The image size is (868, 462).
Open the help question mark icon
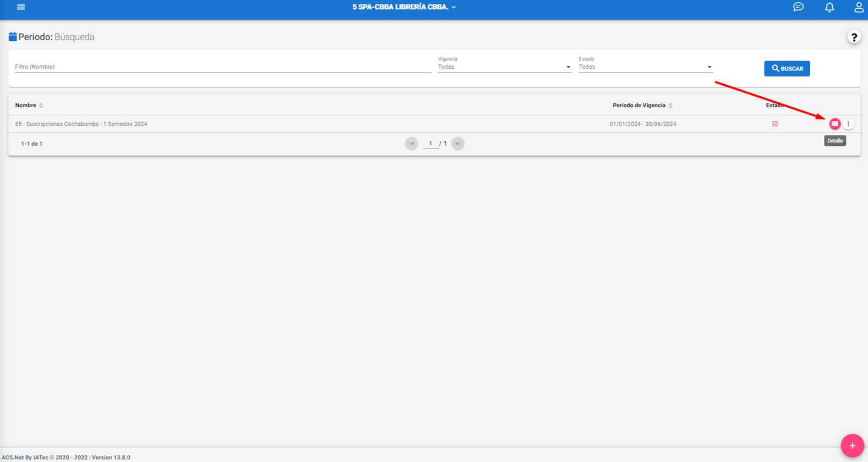(854, 37)
